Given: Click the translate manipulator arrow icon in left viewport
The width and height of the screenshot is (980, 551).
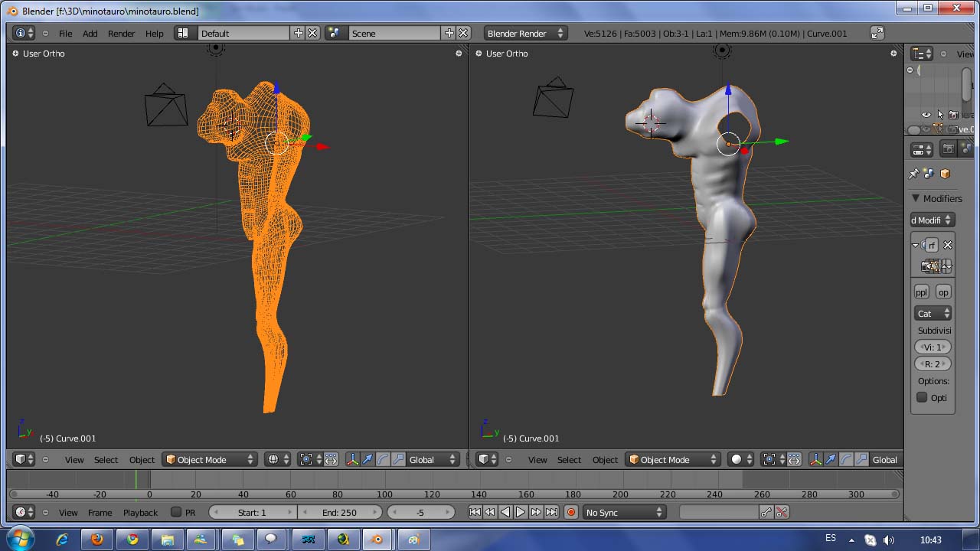Looking at the screenshot, I should [367, 460].
